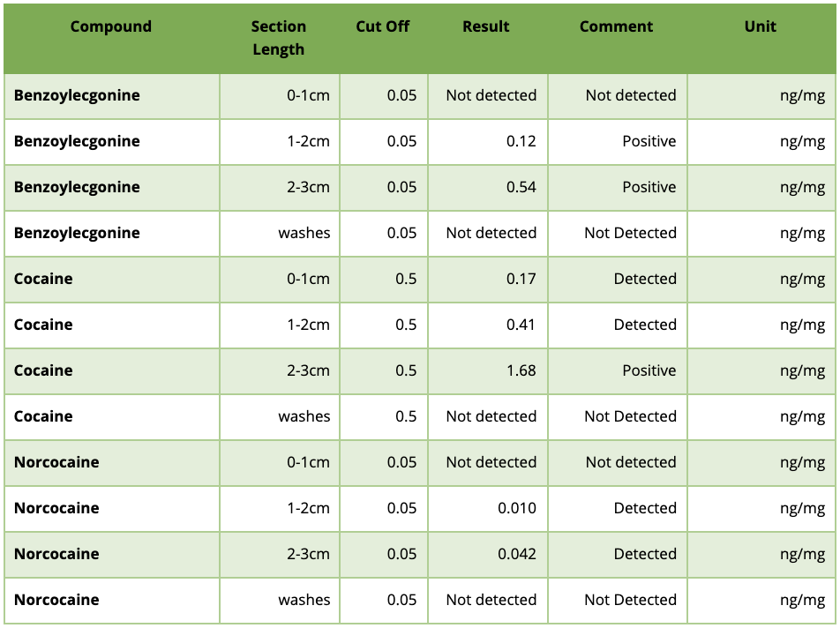Select Norcocaine compound cell in washes row
Viewport: 840px width, 628px height.
point(56,600)
